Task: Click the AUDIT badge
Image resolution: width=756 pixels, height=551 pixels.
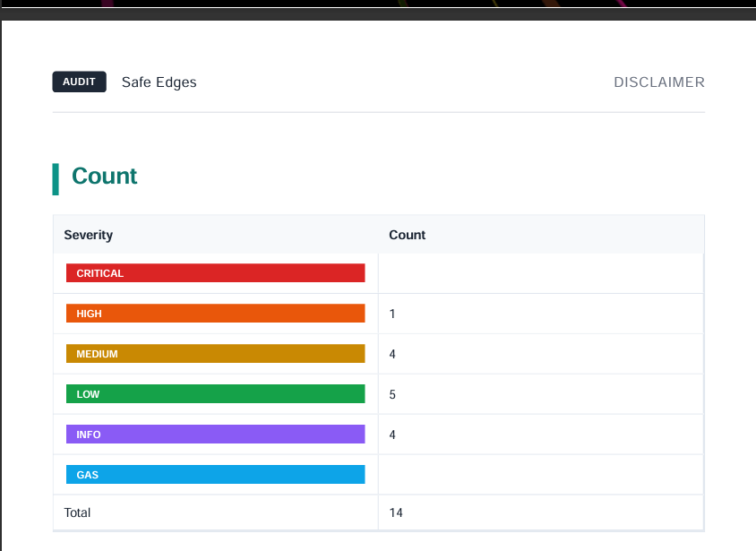Action: [79, 82]
